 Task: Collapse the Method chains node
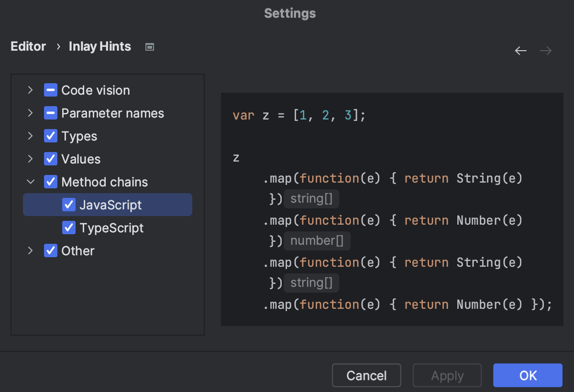tap(30, 182)
